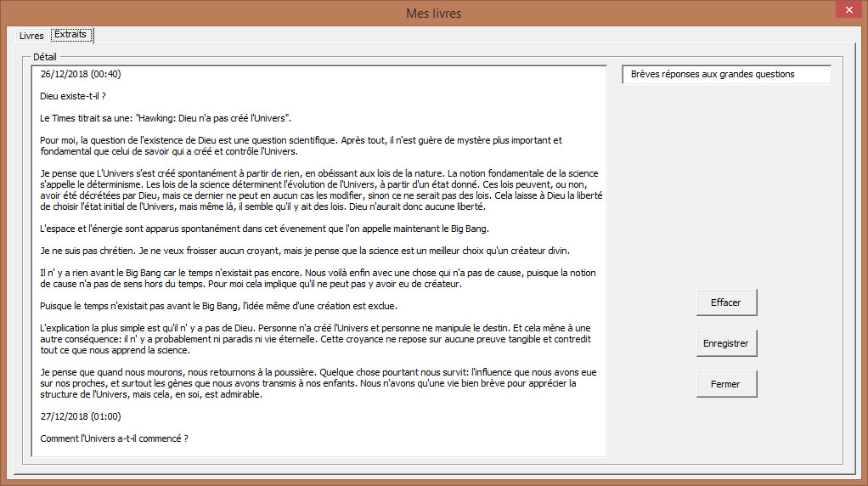The width and height of the screenshot is (868, 486).
Task: Click paragraph starting 'Je pense que L'Univers'
Action: tap(321, 189)
